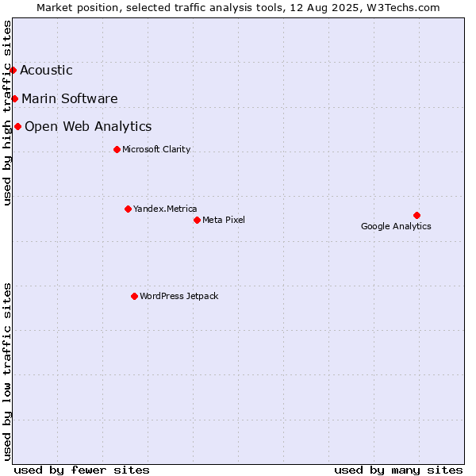Click the 'Marin Software' label
This screenshot has width=476, height=476.
(70, 98)
